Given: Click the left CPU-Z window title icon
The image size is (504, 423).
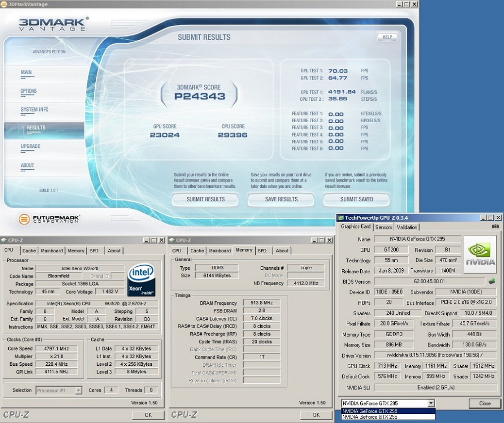Looking at the screenshot, I should 3,240.
